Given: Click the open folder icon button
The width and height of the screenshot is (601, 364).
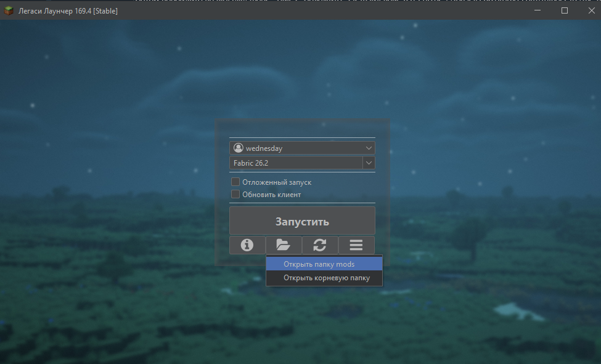Looking at the screenshot, I should 284,245.
